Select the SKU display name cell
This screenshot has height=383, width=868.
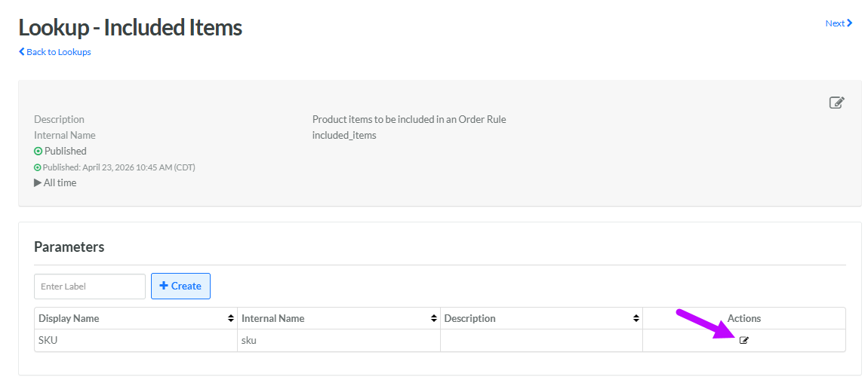48,341
